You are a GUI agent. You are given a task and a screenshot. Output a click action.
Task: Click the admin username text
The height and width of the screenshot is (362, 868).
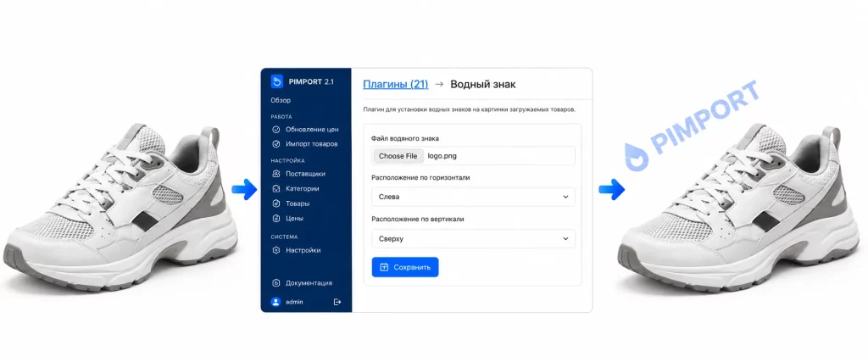point(294,302)
